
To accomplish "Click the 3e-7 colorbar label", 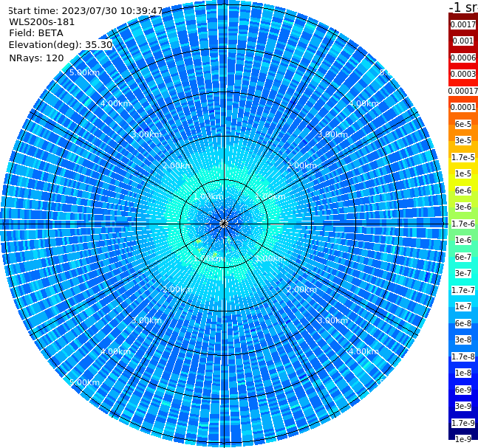I will tap(463, 273).
